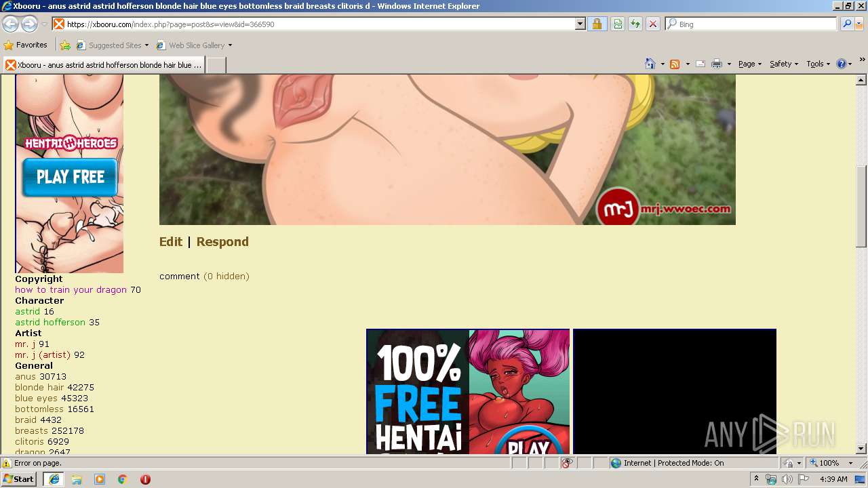Click the pop-up blocker status bar icon
Image resolution: width=868 pixels, height=488 pixels.
coord(568,464)
